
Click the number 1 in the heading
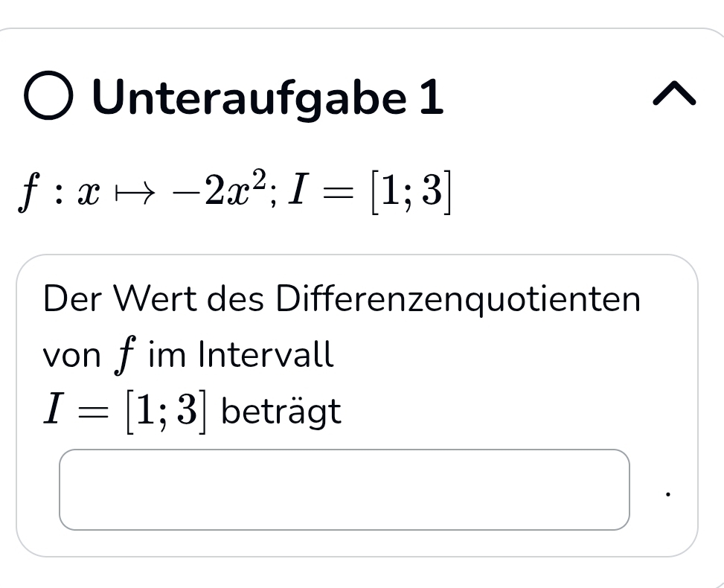pyautogui.click(x=430, y=98)
